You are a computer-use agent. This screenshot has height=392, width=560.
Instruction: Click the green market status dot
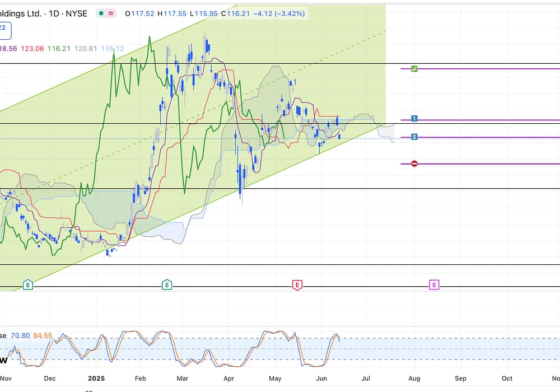click(100, 13)
